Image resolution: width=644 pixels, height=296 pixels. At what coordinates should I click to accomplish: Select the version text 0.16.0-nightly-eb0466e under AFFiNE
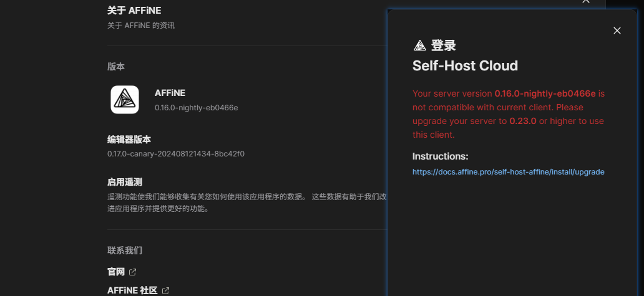pos(197,107)
